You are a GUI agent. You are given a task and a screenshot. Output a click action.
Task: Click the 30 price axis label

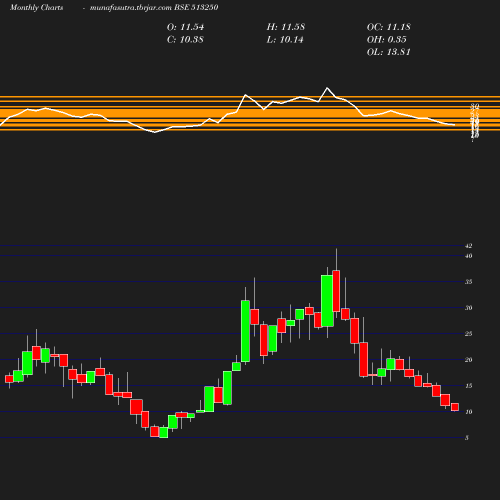click(x=469, y=308)
